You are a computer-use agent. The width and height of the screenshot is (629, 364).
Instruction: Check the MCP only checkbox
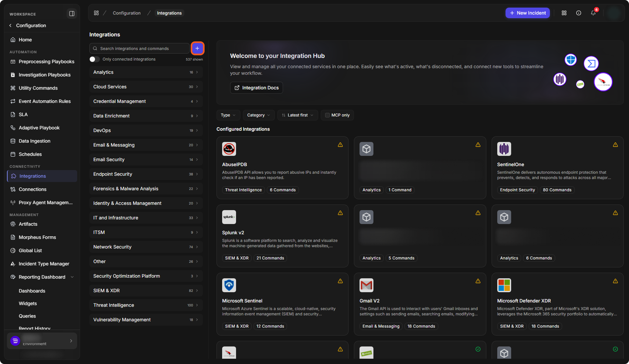pyautogui.click(x=327, y=115)
